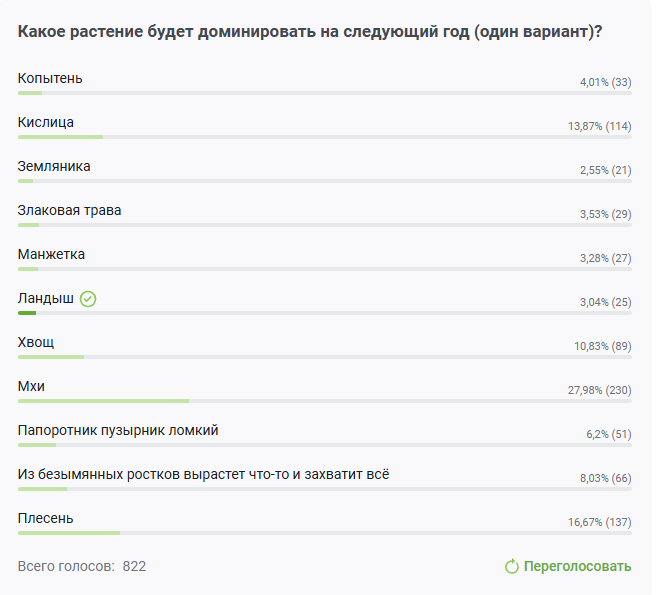Screen dimensions: 656x595
Task: Choose the Хвощ poll option
Action: click(x=36, y=342)
